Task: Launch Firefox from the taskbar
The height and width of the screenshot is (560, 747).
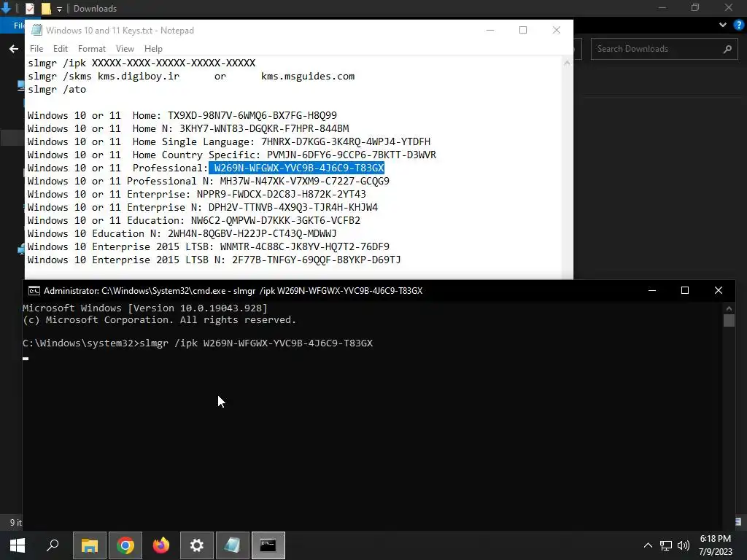Action: click(161, 545)
